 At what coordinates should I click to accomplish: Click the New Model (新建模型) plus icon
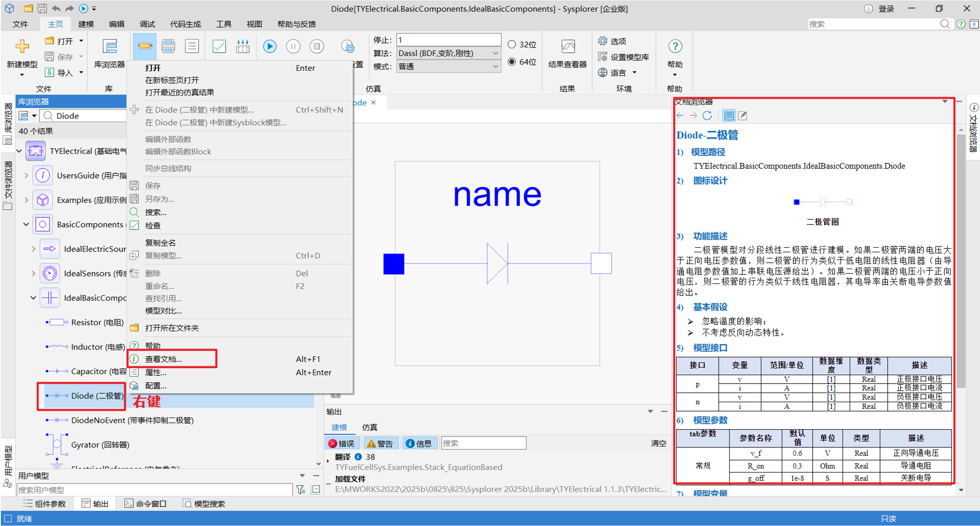point(22,46)
